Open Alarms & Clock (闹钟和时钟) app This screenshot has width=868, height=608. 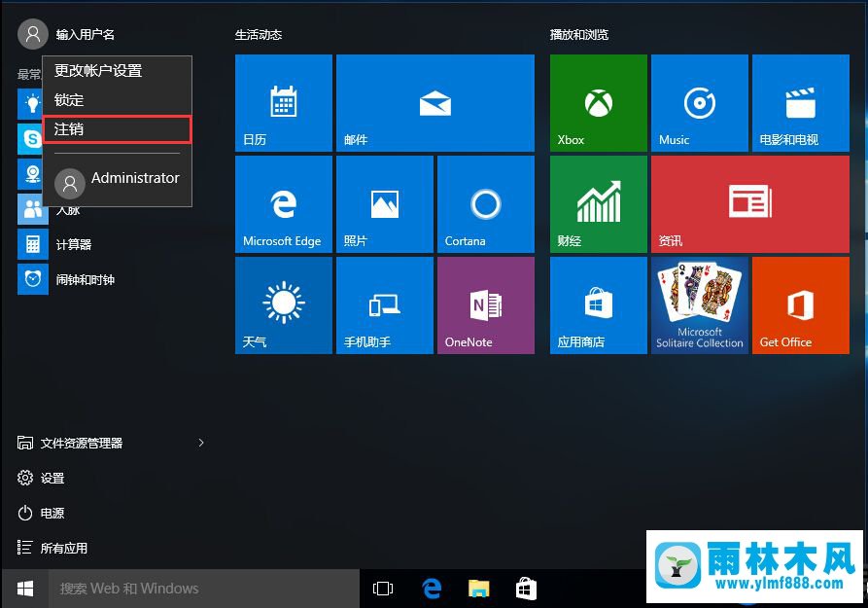click(x=33, y=279)
